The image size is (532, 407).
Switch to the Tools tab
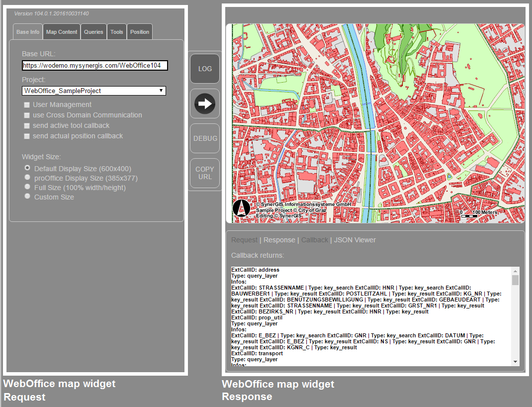pyautogui.click(x=116, y=31)
